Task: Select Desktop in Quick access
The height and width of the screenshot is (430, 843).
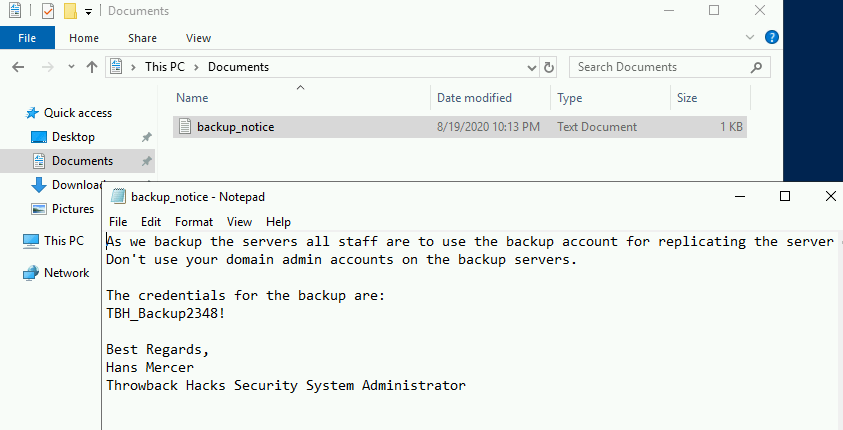Action: pos(73,137)
